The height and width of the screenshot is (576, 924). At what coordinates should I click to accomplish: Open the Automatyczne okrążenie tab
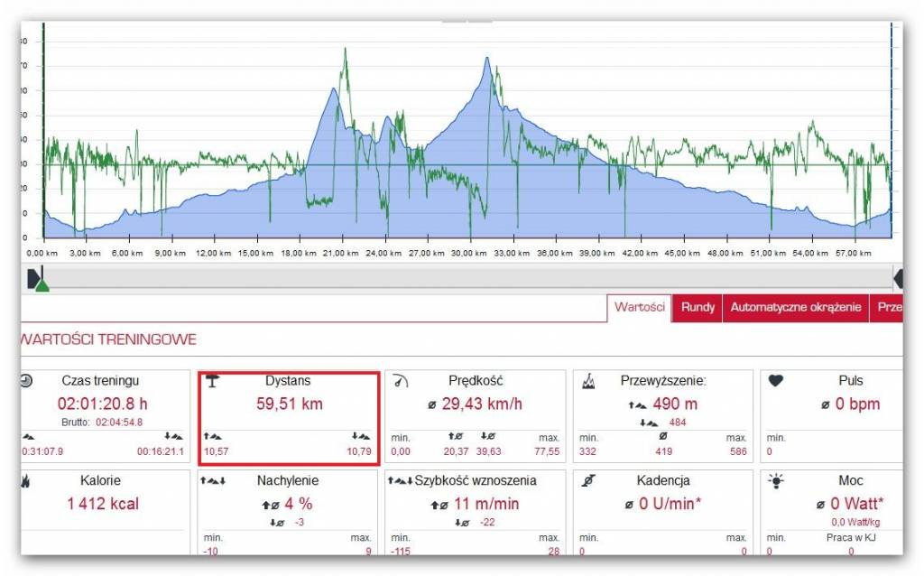coord(796,307)
